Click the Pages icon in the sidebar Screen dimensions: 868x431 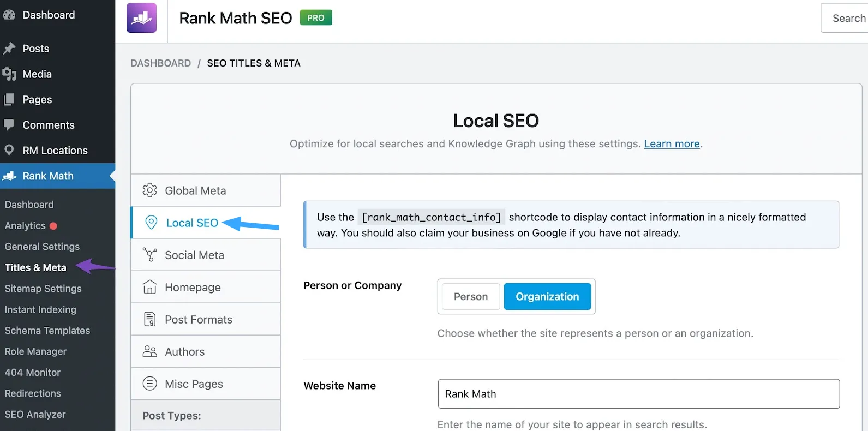pos(9,99)
